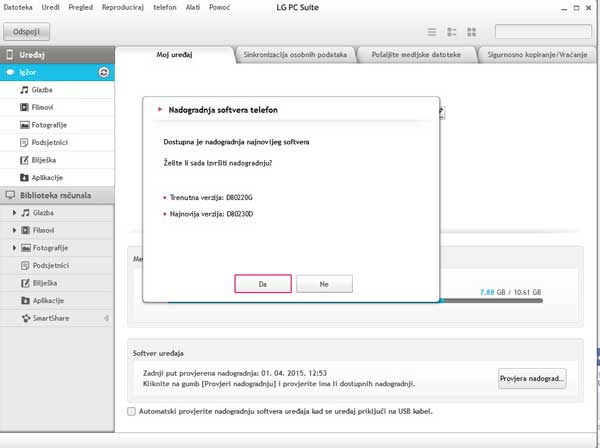Click the sync refresh icon next to Izbor
Viewport: 600px width, 448px height.
point(104,72)
